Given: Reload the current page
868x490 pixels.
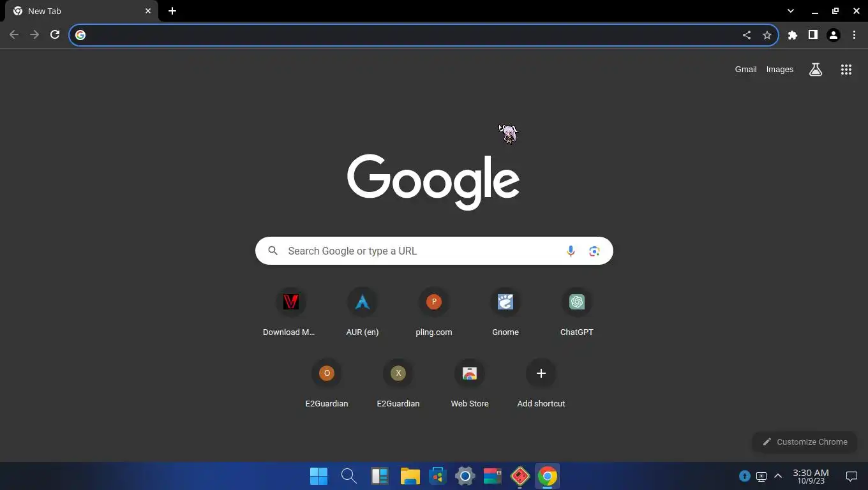Looking at the screenshot, I should pos(55,35).
